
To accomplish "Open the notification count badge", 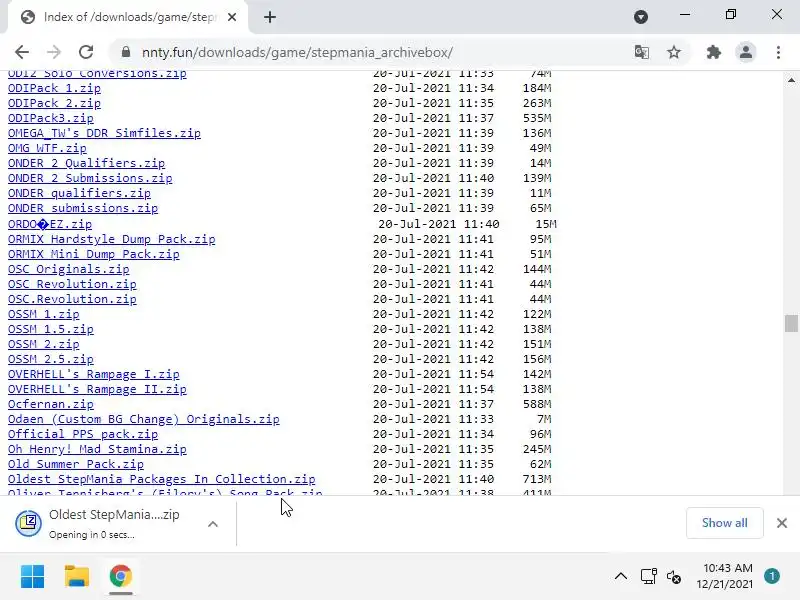I will 772,576.
